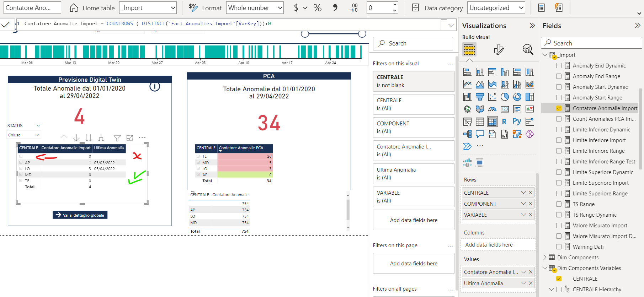Open the Data category dropdown

(496, 8)
